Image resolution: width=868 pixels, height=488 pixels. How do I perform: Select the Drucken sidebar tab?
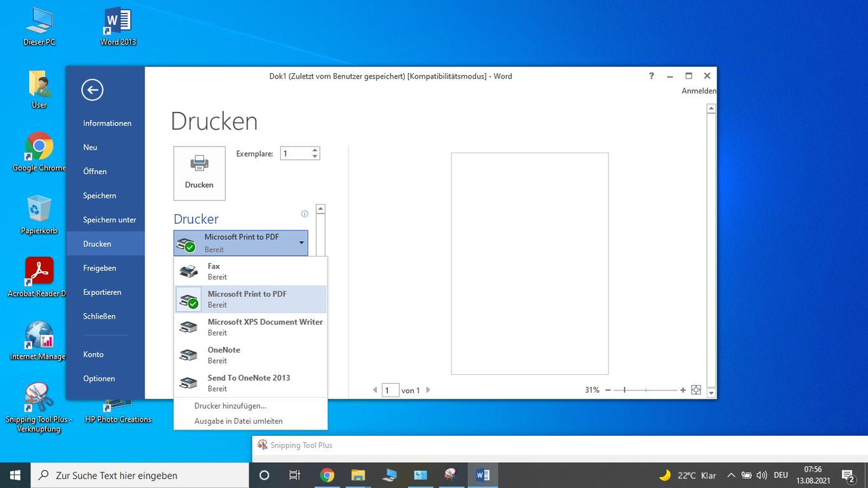pyautogui.click(x=105, y=243)
